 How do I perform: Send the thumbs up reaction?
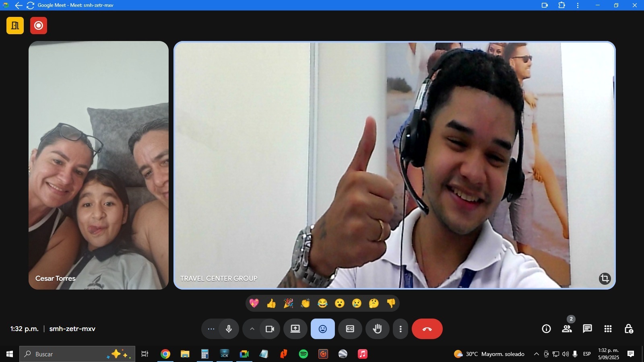click(271, 303)
